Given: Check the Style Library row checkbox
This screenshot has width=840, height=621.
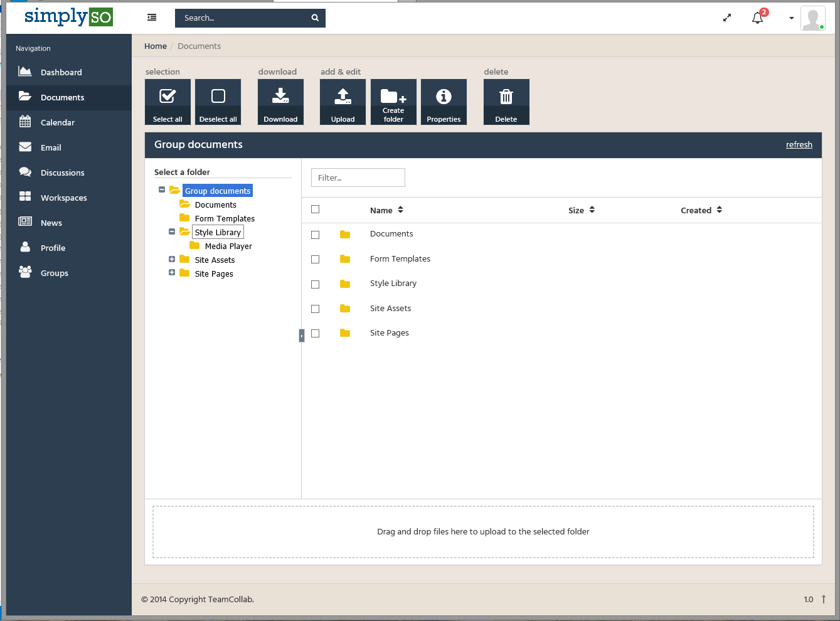Looking at the screenshot, I should coord(316,284).
